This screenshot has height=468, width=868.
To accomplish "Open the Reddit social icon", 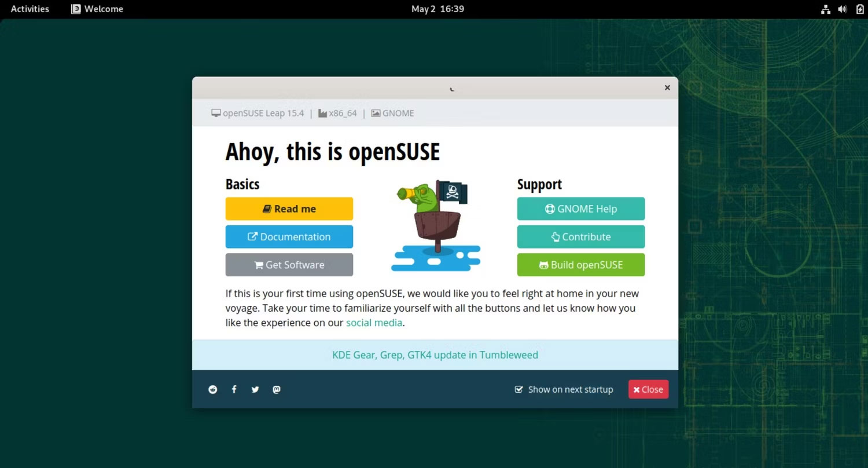I will click(x=213, y=389).
